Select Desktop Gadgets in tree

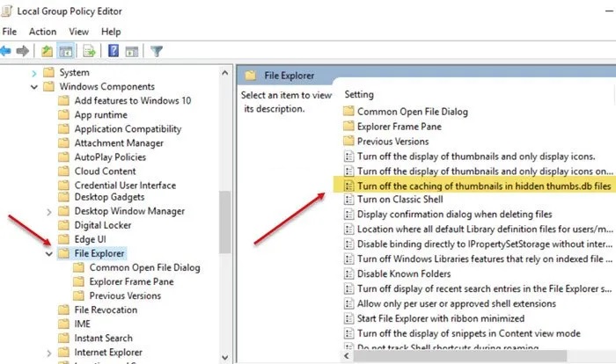pos(110,197)
